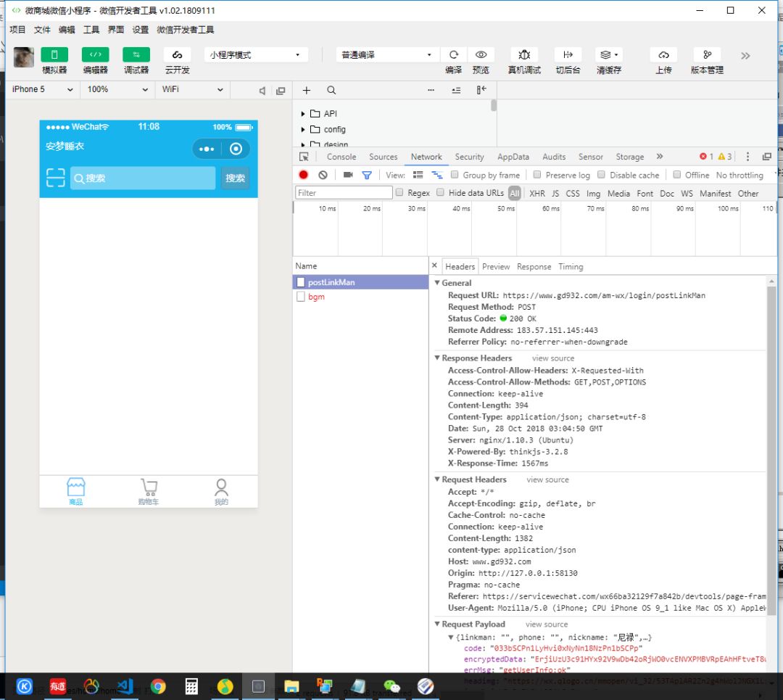This screenshot has height=700, width=783.
Task: Filter requests by Img type
Action: 593,193
